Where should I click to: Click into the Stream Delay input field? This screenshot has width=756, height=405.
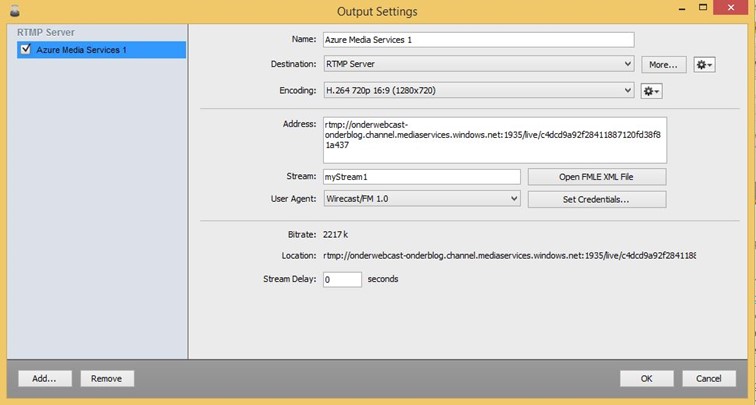(x=342, y=280)
